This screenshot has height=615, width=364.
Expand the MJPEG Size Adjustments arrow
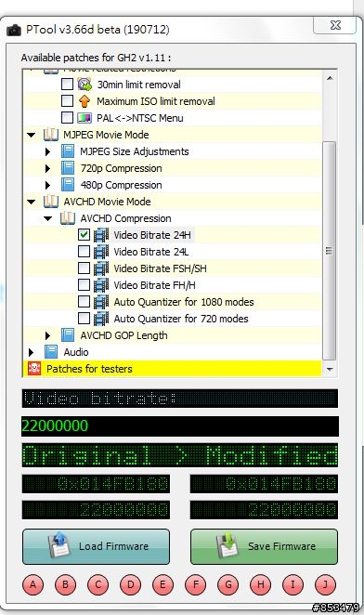(48, 151)
